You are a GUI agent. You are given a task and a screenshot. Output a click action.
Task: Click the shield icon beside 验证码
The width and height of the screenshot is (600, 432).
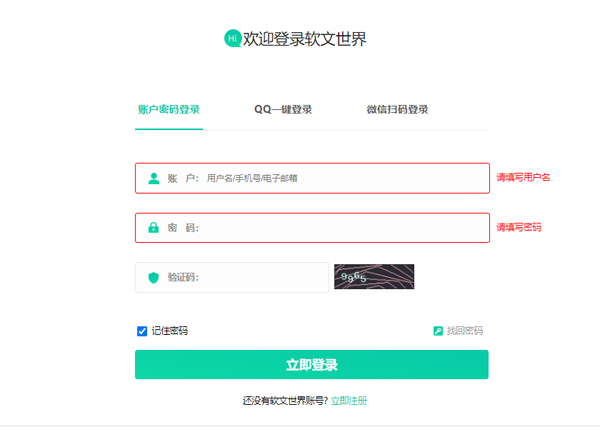pos(154,277)
